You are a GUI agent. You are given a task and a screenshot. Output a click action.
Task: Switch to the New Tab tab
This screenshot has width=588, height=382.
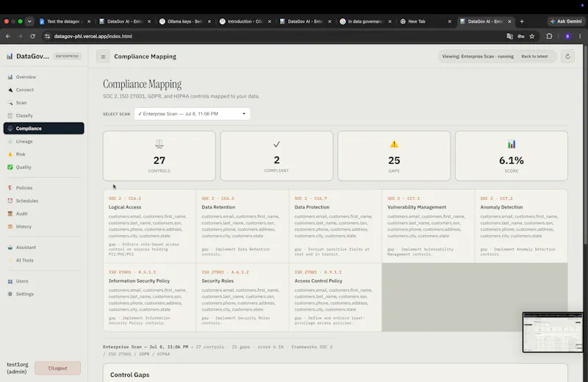426,21
